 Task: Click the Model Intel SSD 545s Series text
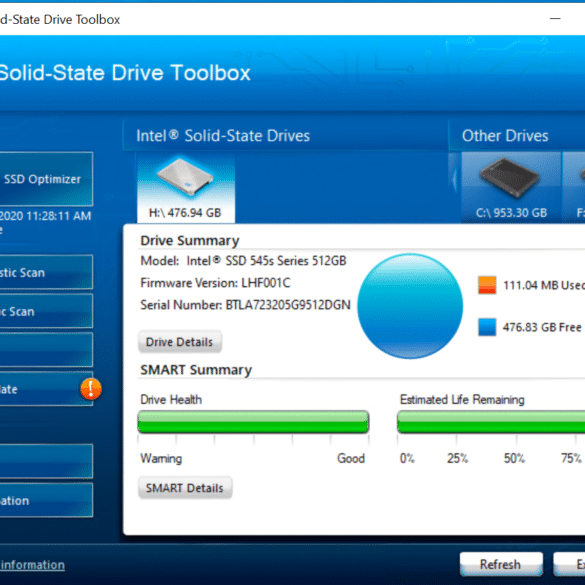tap(243, 260)
